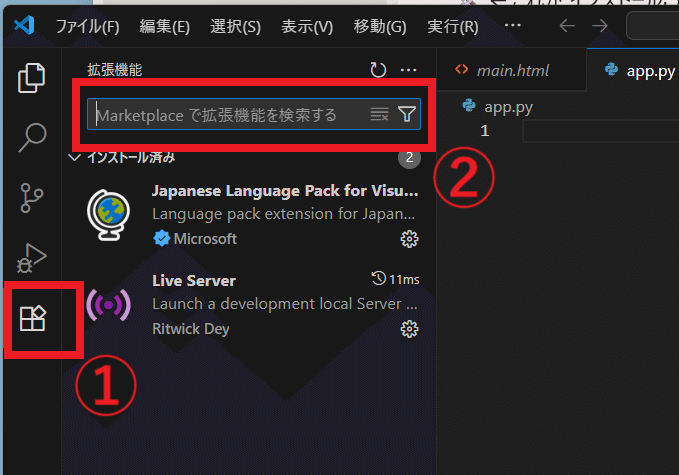
Task: Click Microsoft verified publisher badge
Action: pyautogui.click(x=162, y=239)
